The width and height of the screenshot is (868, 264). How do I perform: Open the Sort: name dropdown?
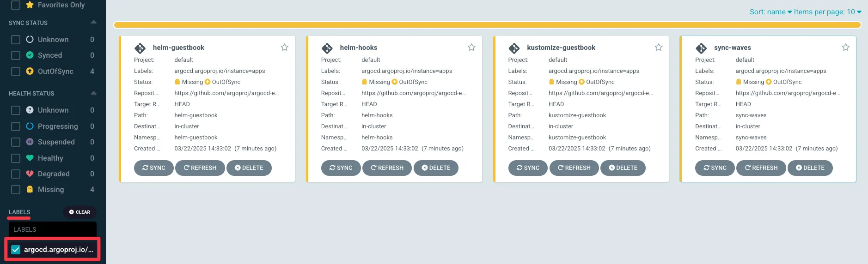(x=770, y=12)
